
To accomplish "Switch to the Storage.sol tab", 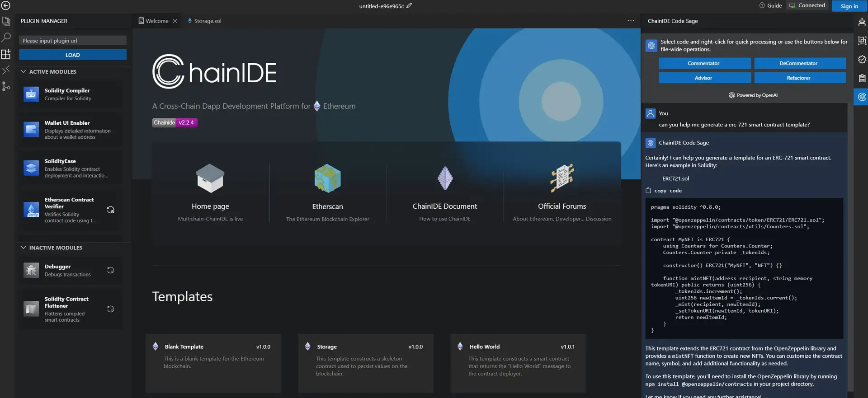I will click(207, 21).
